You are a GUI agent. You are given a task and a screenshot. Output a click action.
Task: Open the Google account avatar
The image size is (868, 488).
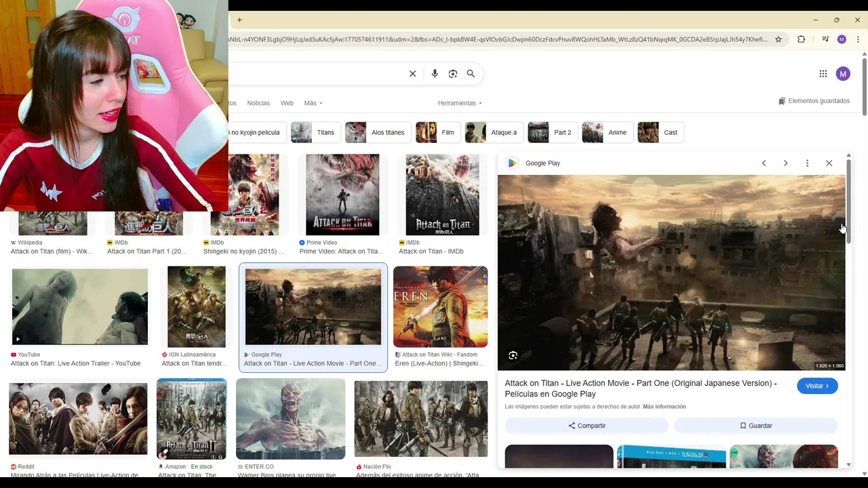[843, 74]
